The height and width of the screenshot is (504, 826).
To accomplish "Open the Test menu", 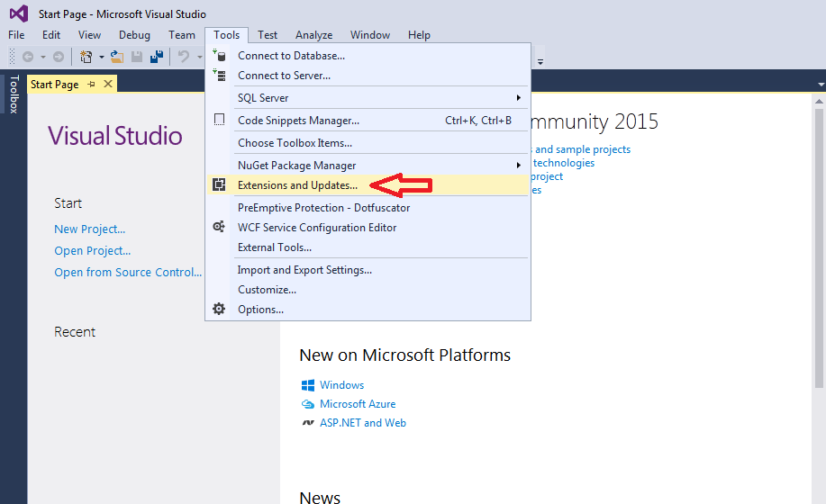I will point(268,35).
